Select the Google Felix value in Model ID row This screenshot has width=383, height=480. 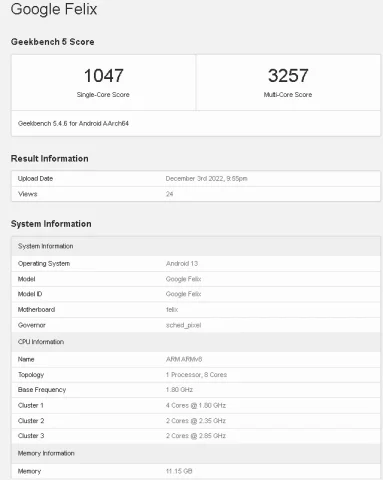[x=183, y=294]
